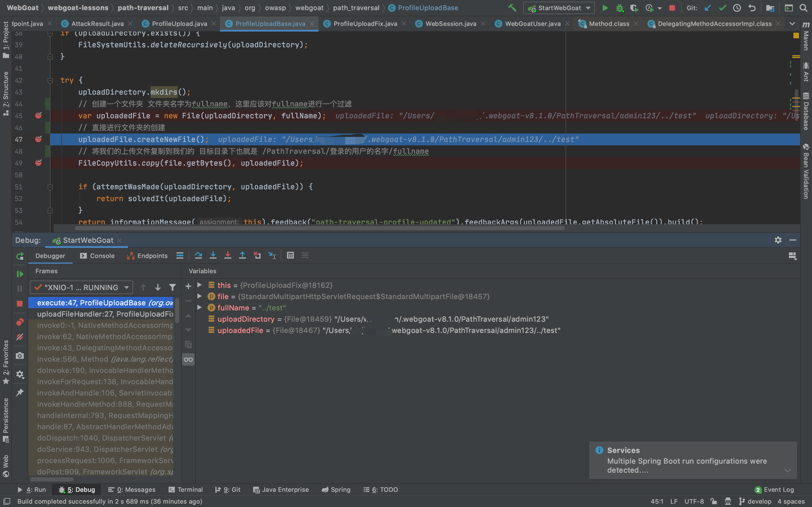Click View Breakpoints double red dots icon
812x507 pixels.
(20, 322)
